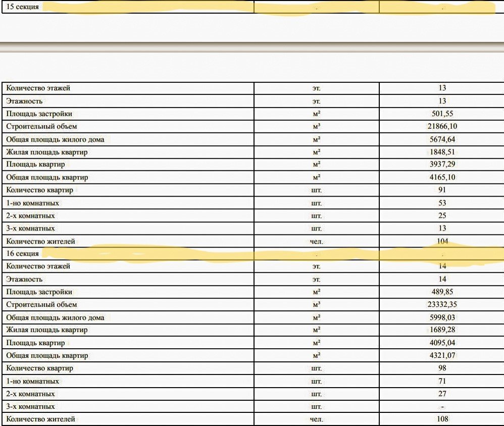Screen dimensions: 504x426
Task: Click unit 'м³' in row with 21866,10
Action: (x=316, y=126)
